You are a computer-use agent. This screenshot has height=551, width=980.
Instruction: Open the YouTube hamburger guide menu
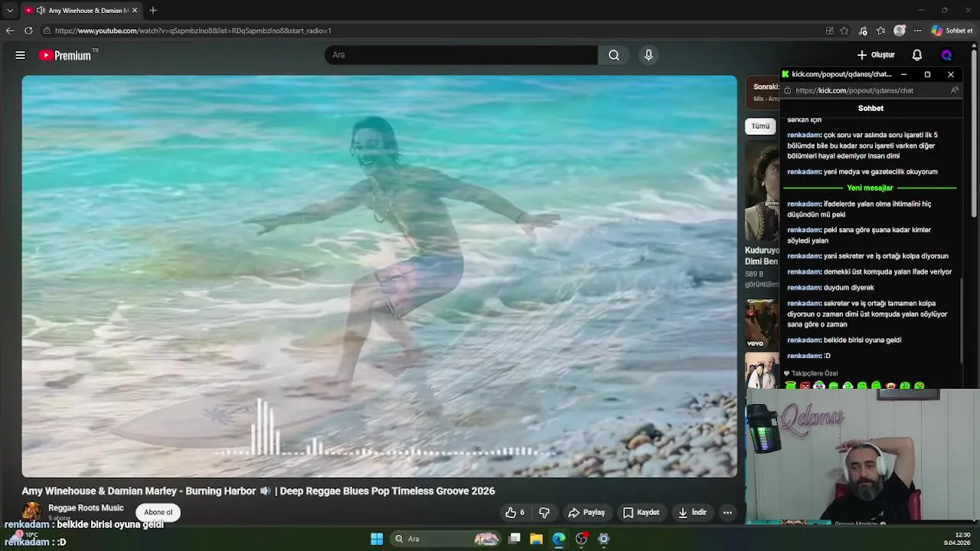(x=21, y=55)
